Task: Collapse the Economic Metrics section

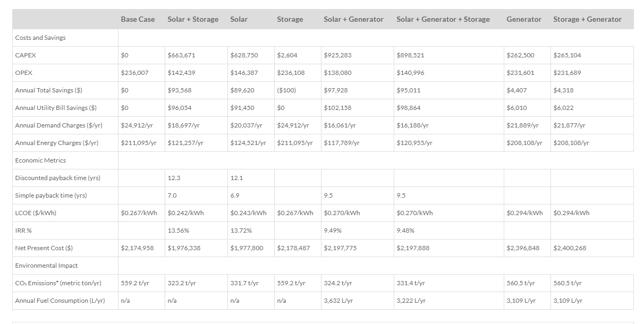Action: pos(40,160)
